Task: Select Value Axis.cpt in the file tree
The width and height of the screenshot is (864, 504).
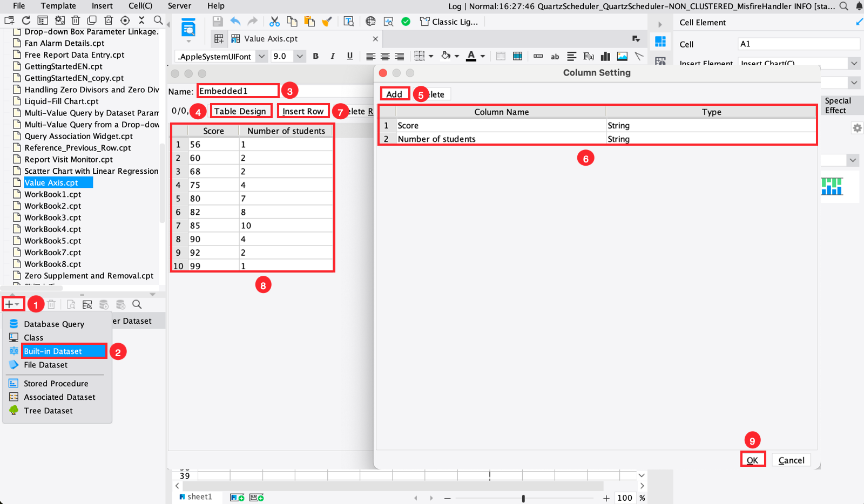Action: coord(51,183)
